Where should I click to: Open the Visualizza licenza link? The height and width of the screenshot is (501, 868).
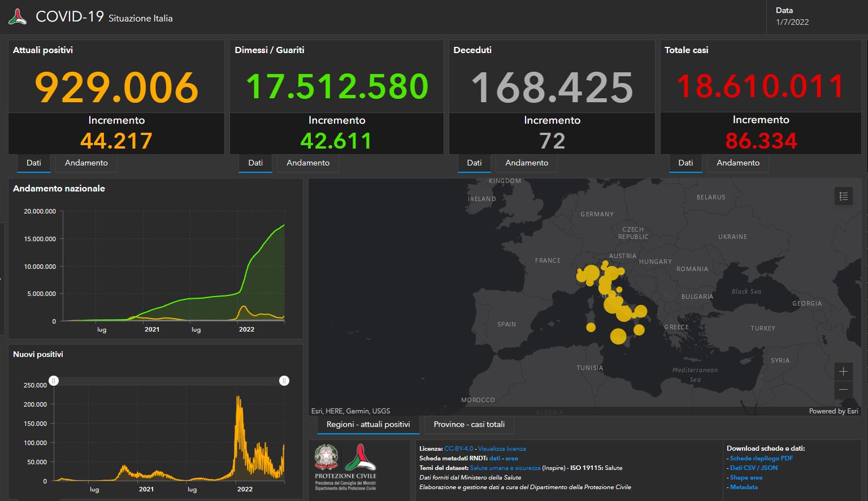(x=502, y=448)
